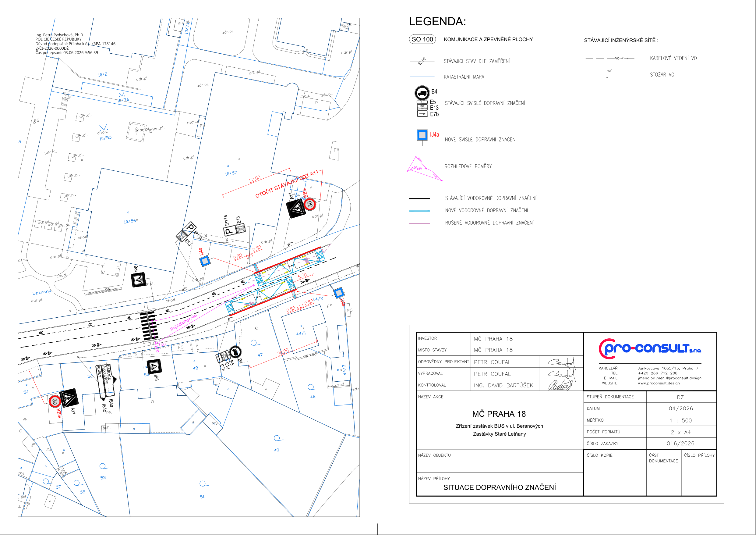Click date value 04/2026
Screen dimensions: 756x535
click(x=680, y=408)
